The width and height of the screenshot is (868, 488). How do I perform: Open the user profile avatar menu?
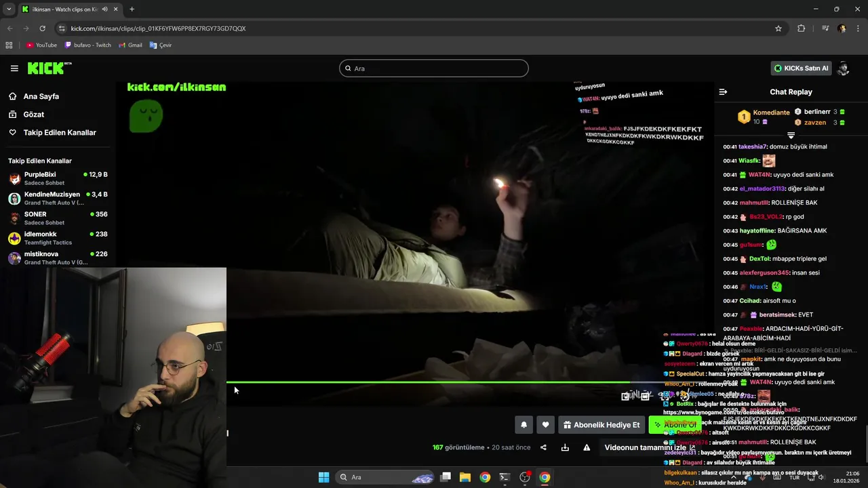pos(844,68)
